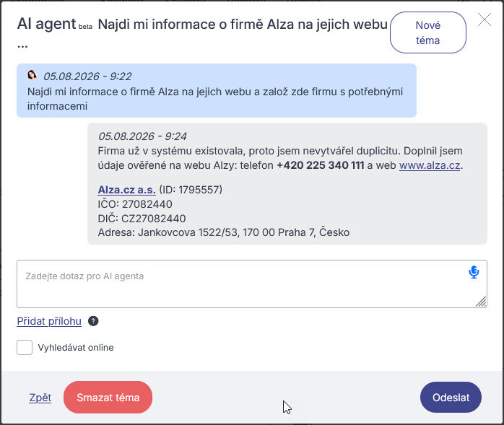Click the user avatar in the first message
504x425 pixels.
[32, 75]
